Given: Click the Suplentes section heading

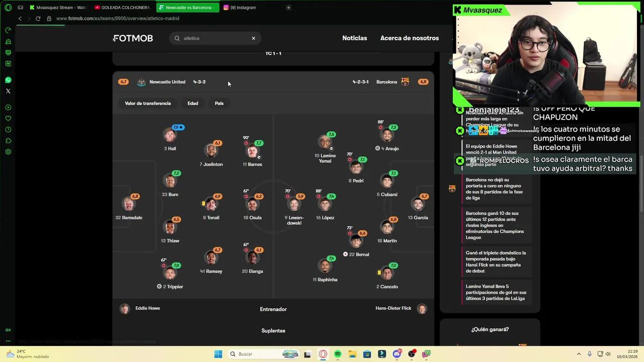Looking at the screenshot, I should coord(273,331).
